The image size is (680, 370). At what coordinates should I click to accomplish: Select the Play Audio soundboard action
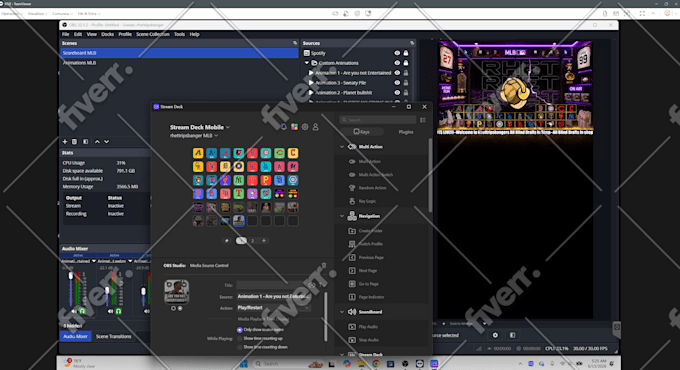[363, 327]
